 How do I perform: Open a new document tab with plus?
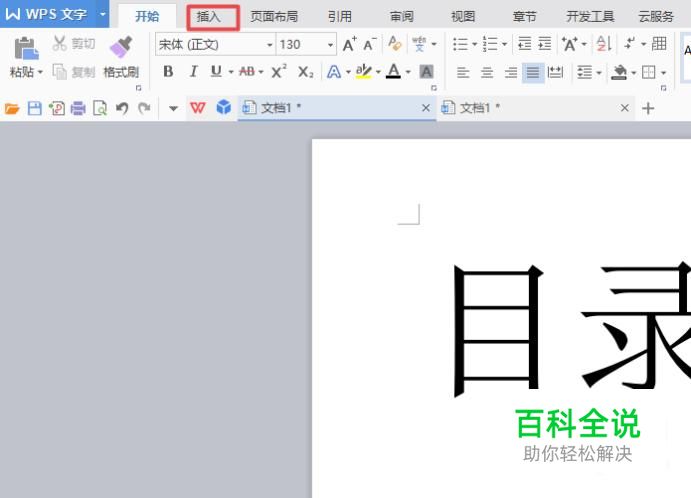(648, 108)
